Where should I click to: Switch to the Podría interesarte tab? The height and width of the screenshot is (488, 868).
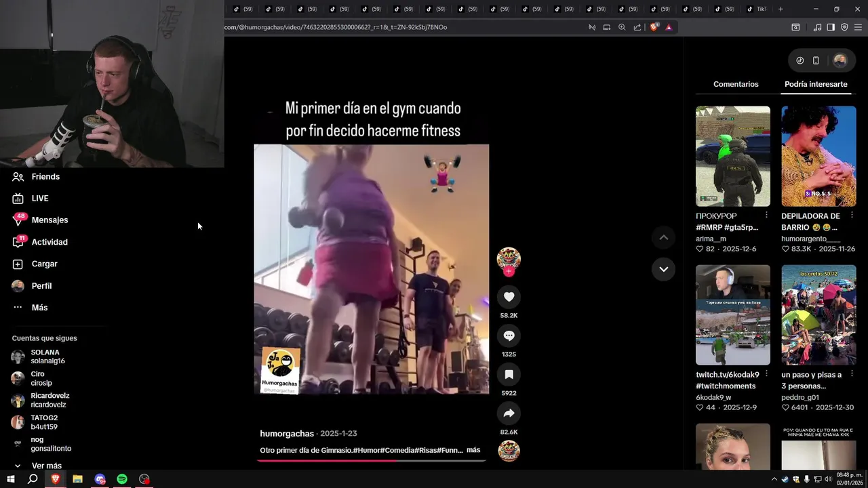click(816, 84)
